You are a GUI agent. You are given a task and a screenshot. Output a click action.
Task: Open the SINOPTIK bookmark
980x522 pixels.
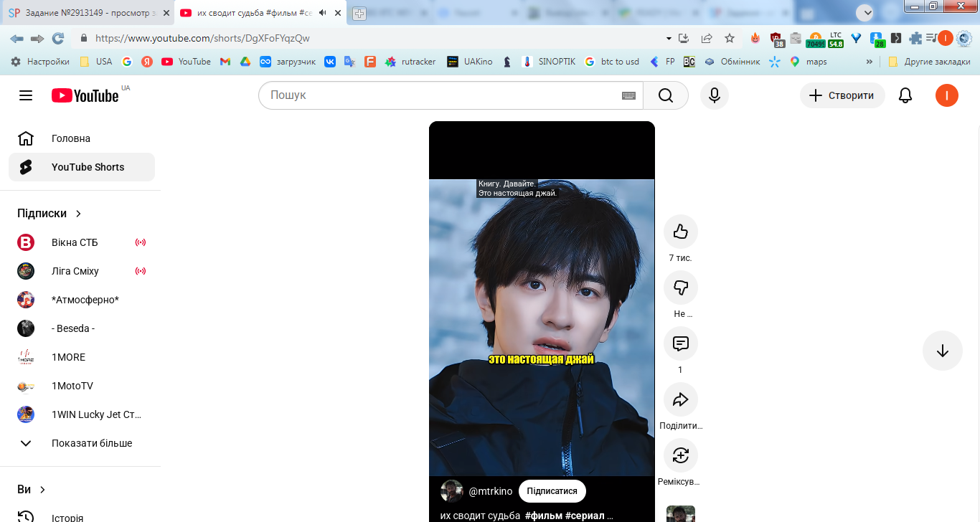[x=549, y=62]
